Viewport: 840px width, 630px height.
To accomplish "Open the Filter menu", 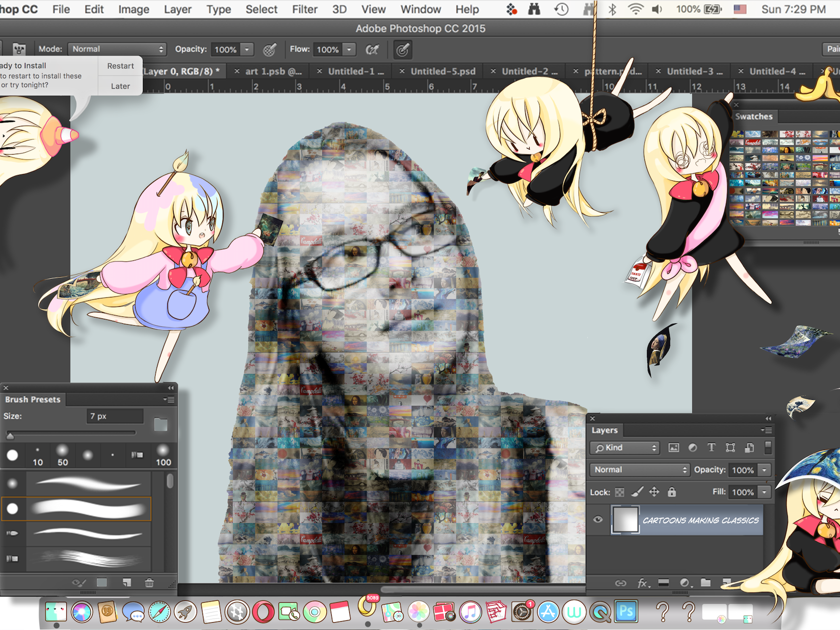I will tap(305, 9).
